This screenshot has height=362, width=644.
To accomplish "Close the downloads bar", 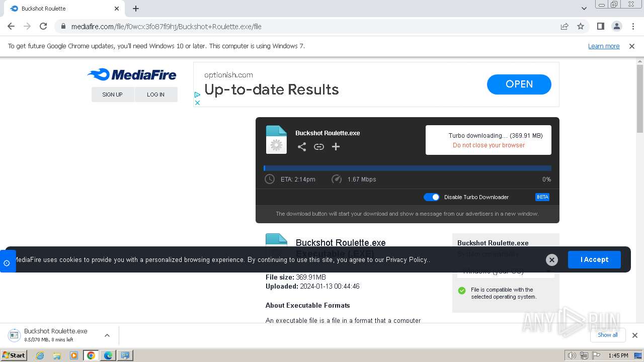I will tap(634, 335).
